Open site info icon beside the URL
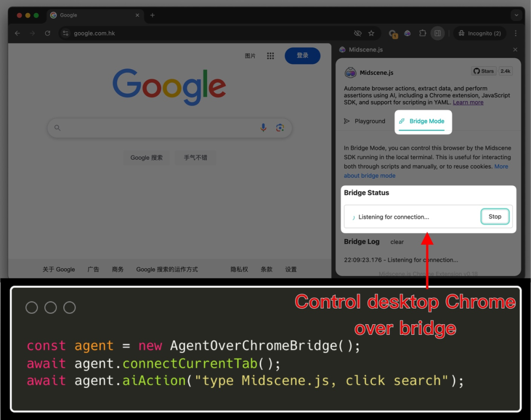Viewport: 531px width, 420px height. 66,33
